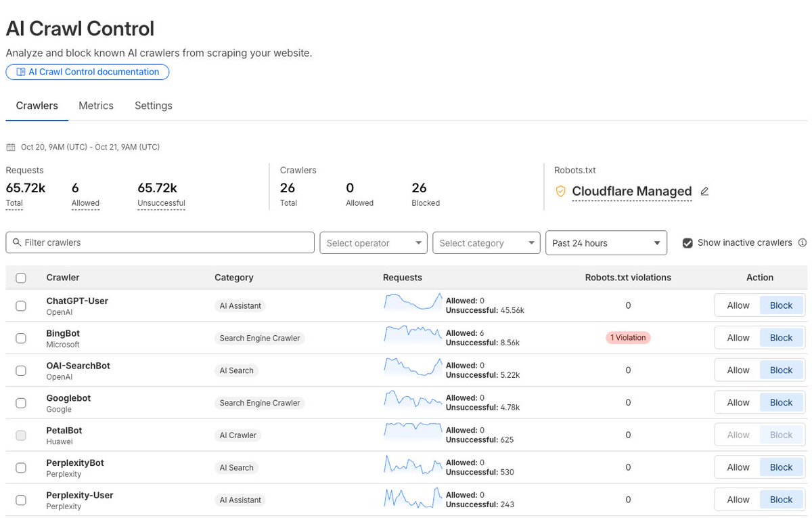Select the ChatGPT-User row checkbox
Image resolution: width=812 pixels, height=518 pixels.
21,306
